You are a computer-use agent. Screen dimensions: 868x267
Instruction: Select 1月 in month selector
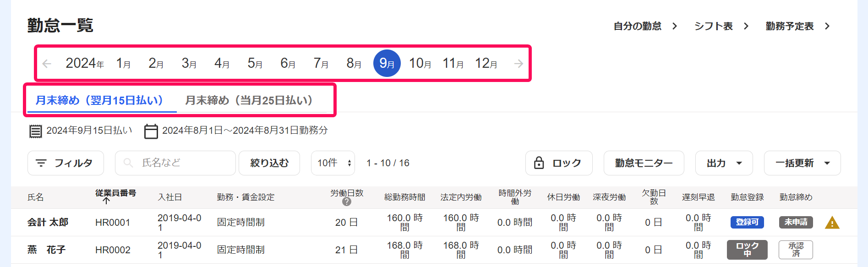coord(123,63)
